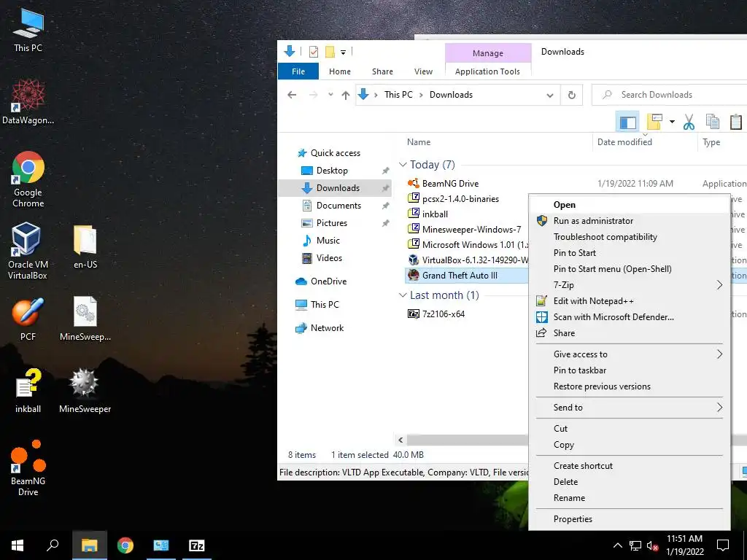Click New folder icon in quick access toolbar
The width and height of the screenshot is (747, 560).
point(330,52)
